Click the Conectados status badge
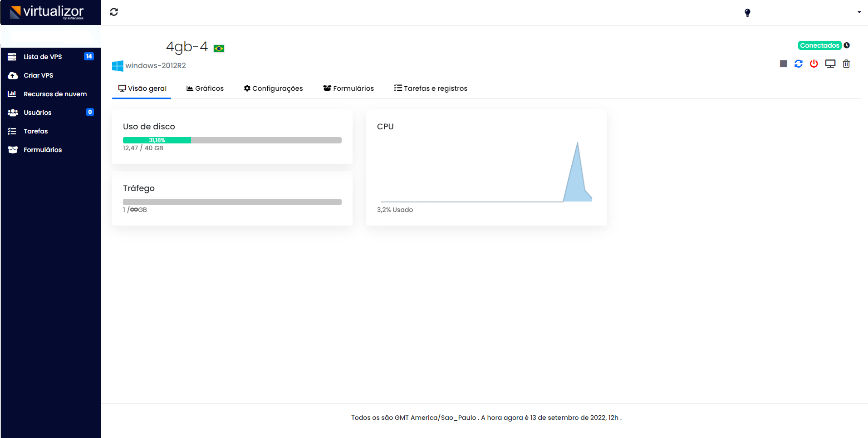868x438 pixels. pyautogui.click(x=819, y=45)
